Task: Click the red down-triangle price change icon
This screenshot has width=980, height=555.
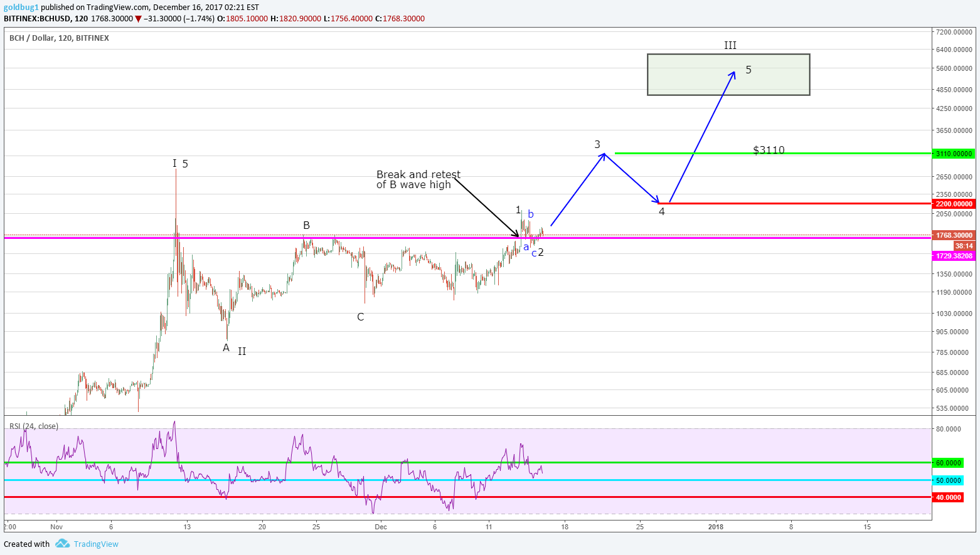Action: point(139,19)
